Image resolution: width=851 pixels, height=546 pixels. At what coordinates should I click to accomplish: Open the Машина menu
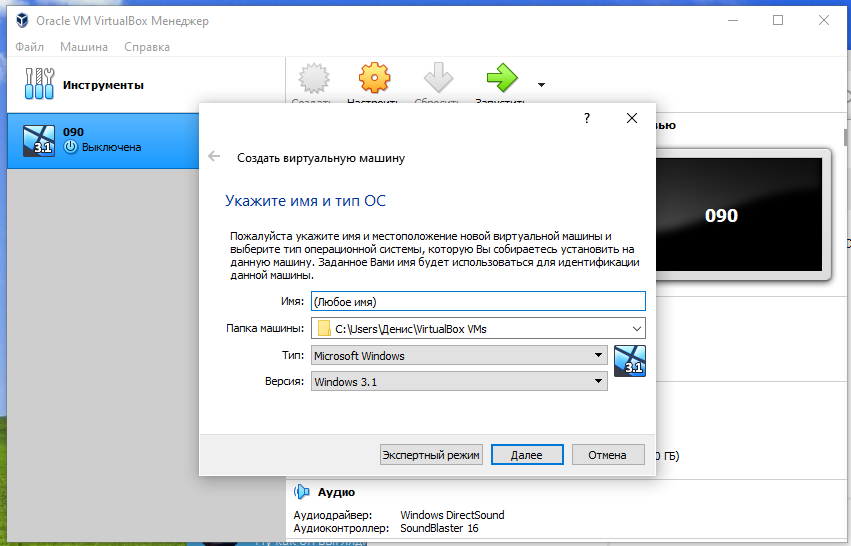(84, 47)
